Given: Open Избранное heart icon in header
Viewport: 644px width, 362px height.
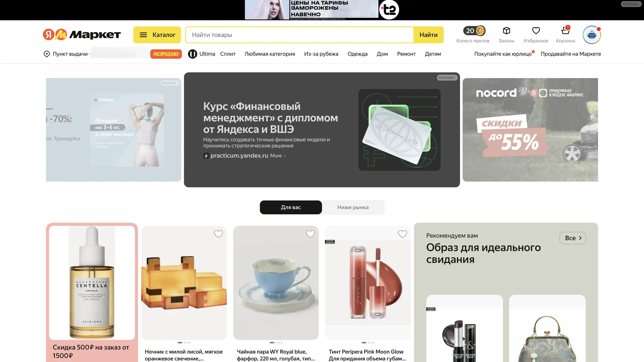Looking at the screenshot, I should pos(536,31).
